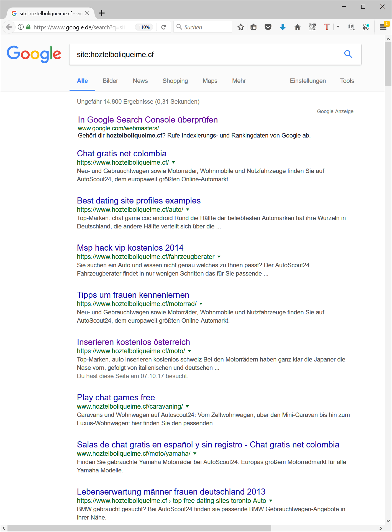The height and width of the screenshot is (532, 392).
Task: Open 'Best dating site profiles examples' result
Action: (139, 201)
